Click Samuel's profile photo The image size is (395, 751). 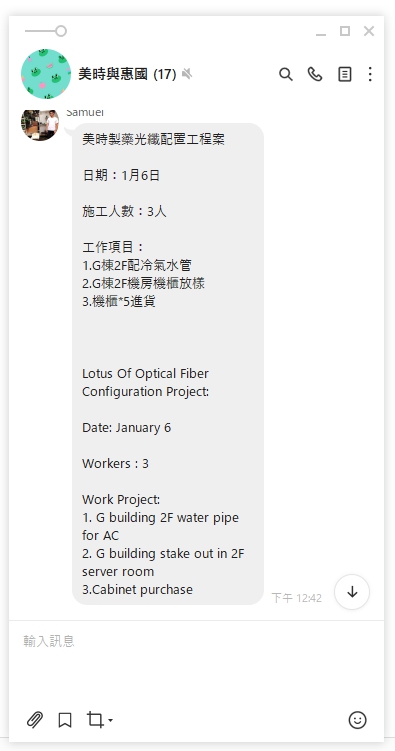click(x=40, y=124)
